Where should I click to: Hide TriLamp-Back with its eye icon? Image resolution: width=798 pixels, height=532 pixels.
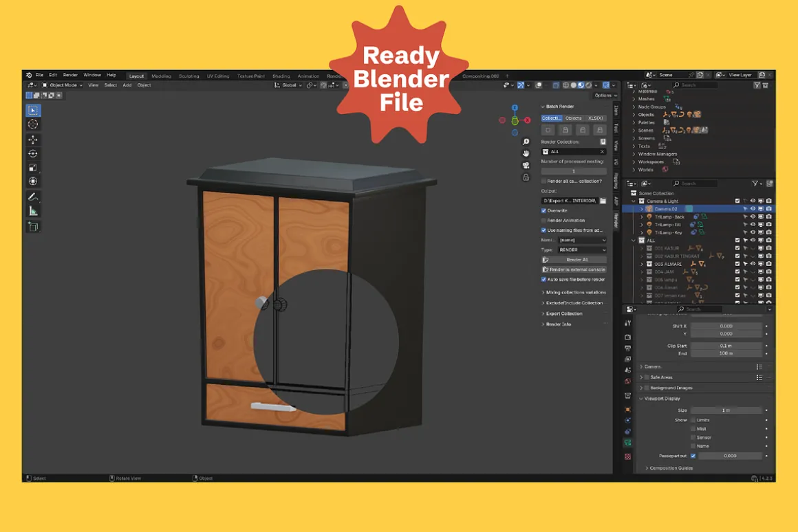tap(753, 217)
